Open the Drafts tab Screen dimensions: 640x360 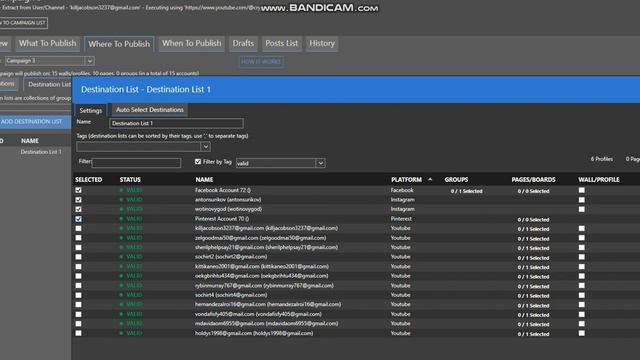pos(243,43)
